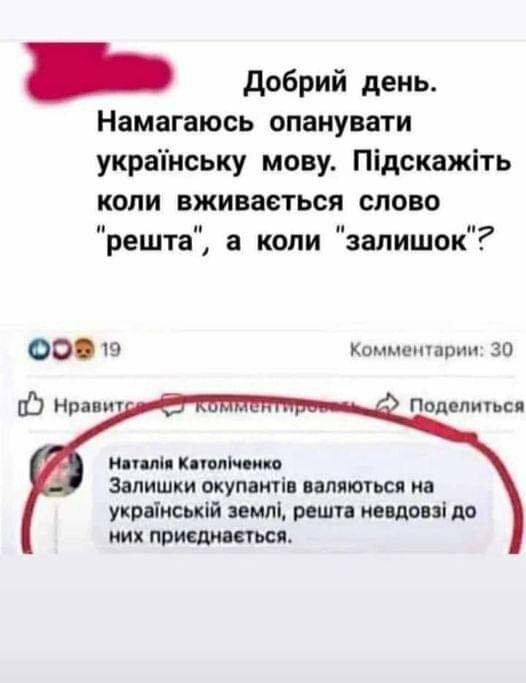Open Наталія Католіченко's profile name
Viewport: 526px width, 683px height.
pyautogui.click(x=195, y=463)
